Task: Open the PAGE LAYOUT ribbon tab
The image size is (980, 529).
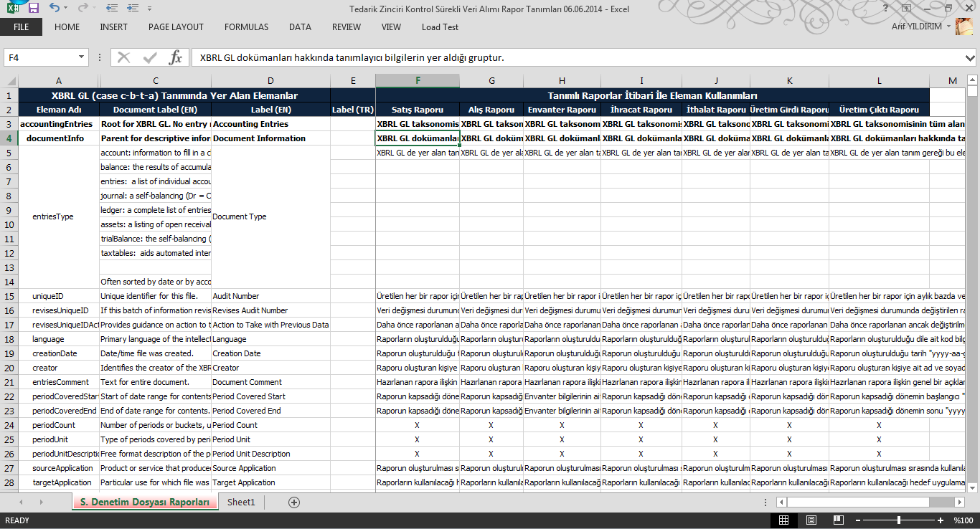Action: coord(176,27)
